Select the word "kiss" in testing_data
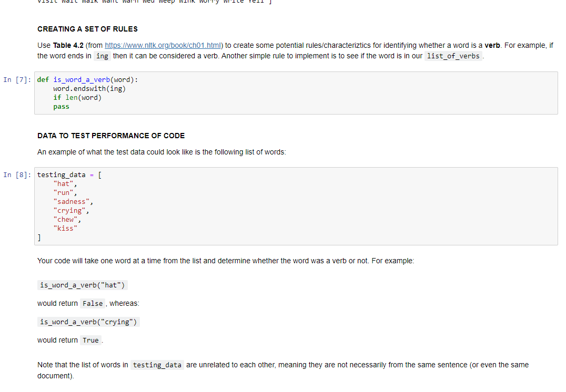566x392 pixels. pyautogui.click(x=65, y=228)
